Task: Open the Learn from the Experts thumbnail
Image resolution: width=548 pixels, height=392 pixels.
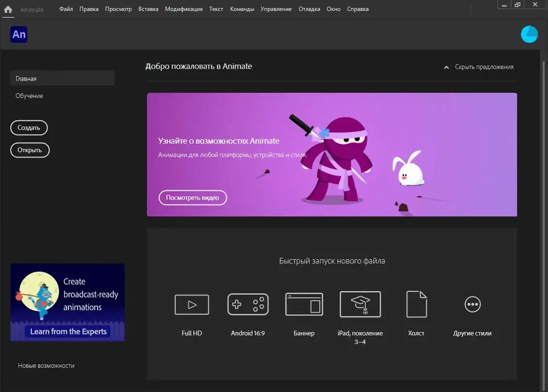Action: pos(67,302)
